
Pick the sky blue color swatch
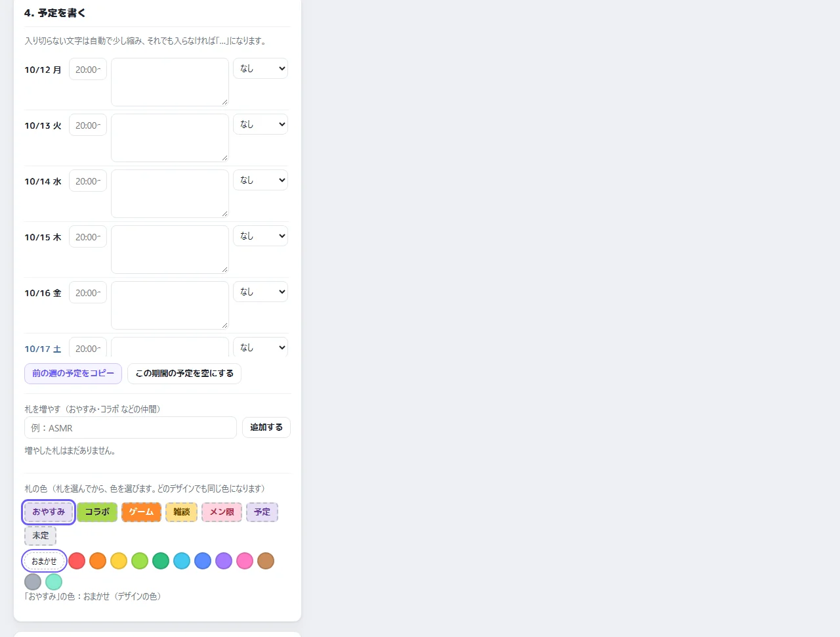(x=182, y=561)
